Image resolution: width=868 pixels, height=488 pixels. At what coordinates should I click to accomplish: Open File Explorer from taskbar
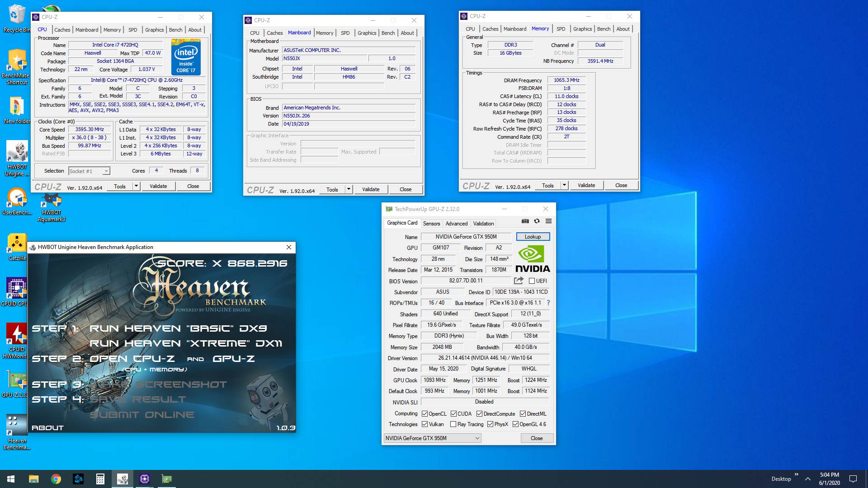(33, 479)
